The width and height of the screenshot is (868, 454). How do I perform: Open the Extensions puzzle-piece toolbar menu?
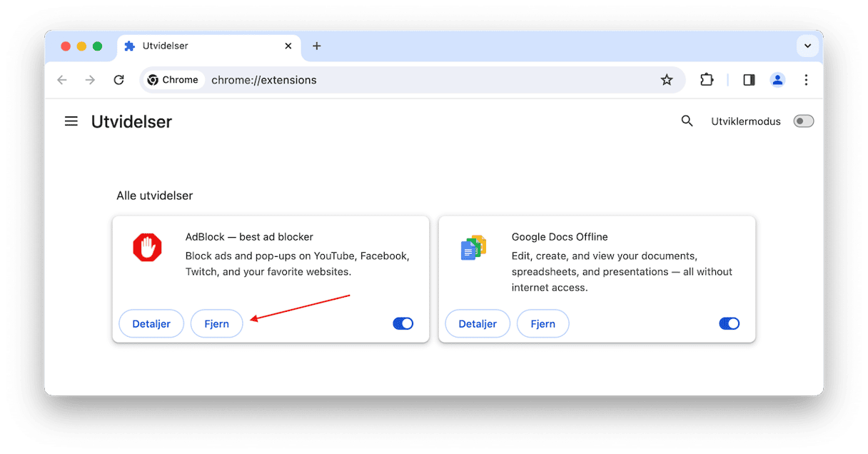point(707,80)
